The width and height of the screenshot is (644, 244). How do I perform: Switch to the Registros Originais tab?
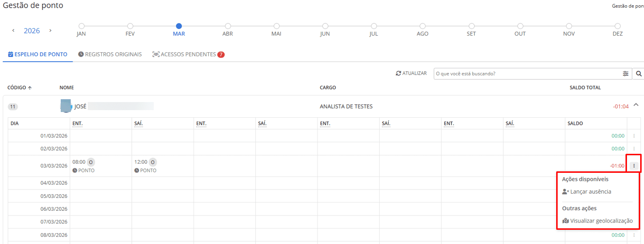110,55
